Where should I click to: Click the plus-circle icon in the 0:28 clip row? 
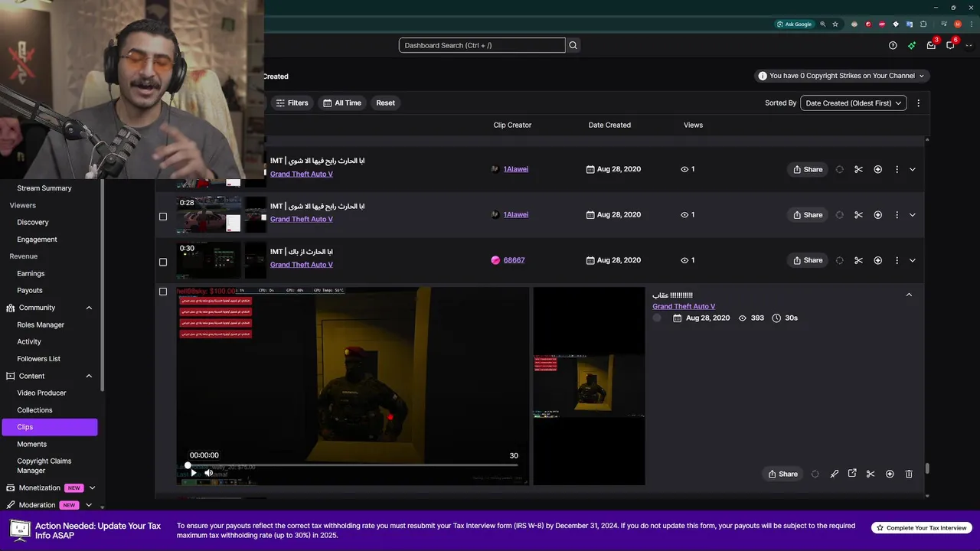click(877, 215)
